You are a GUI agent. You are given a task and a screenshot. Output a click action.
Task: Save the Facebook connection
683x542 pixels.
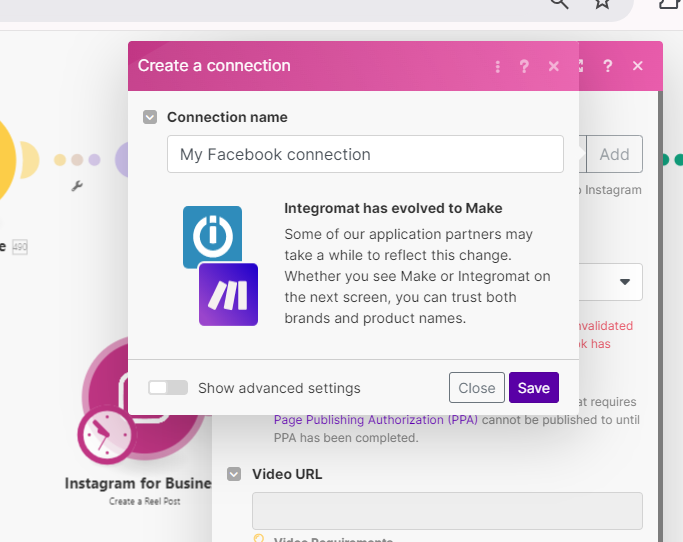[x=534, y=387]
